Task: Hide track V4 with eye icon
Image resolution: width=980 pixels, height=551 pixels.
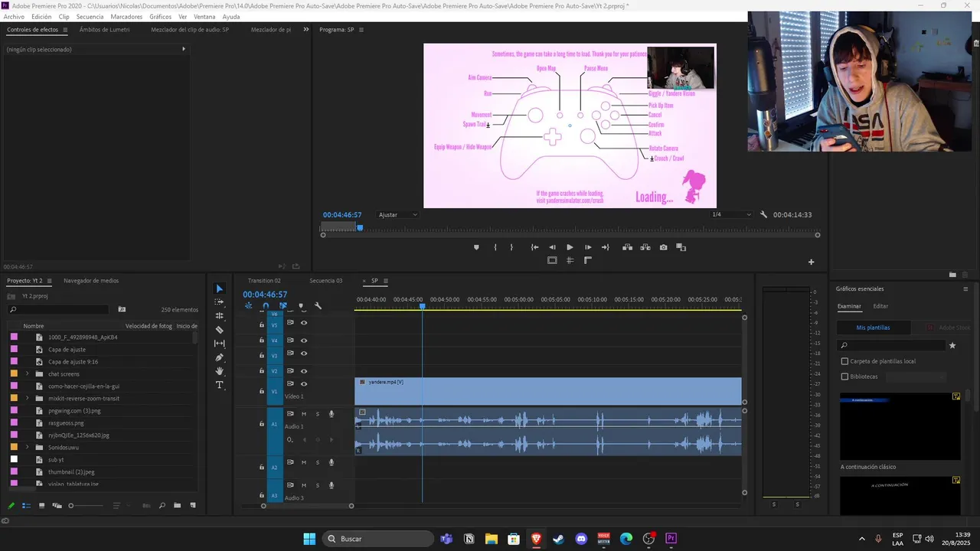Action: point(304,341)
